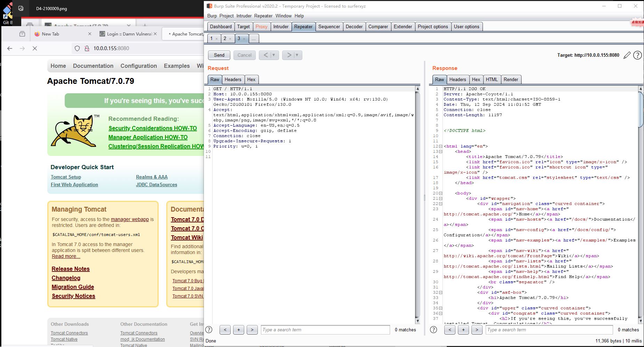Close the Login :: Damn Vulnerable browser tab

[155, 34]
